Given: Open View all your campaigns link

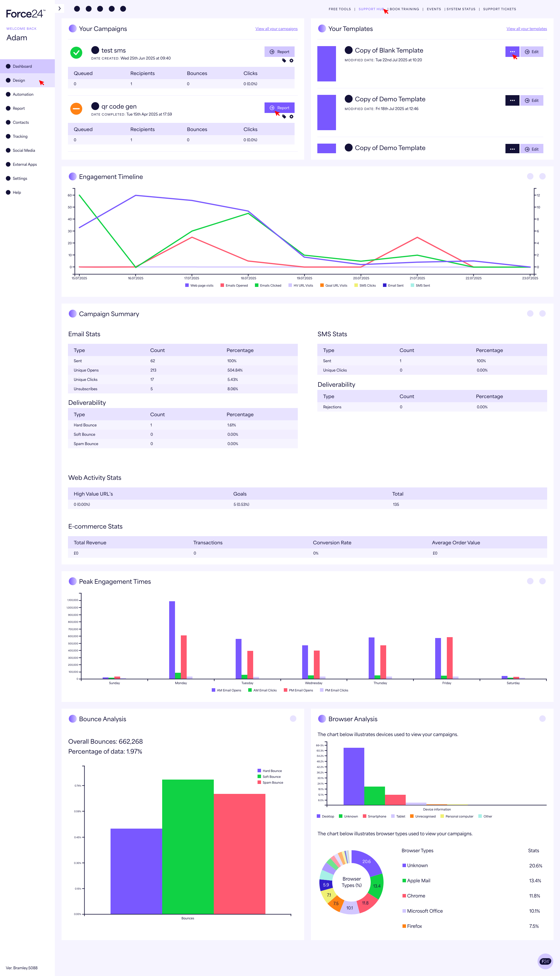Looking at the screenshot, I should pyautogui.click(x=276, y=29).
